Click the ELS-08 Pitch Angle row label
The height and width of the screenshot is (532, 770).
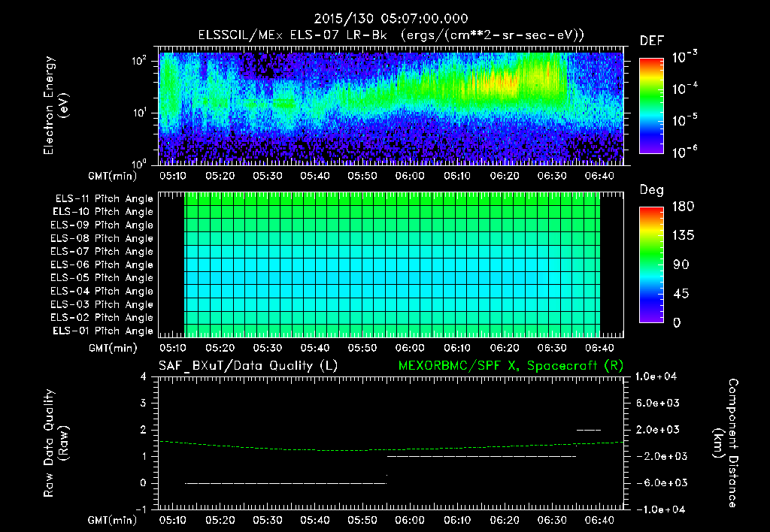(102, 238)
